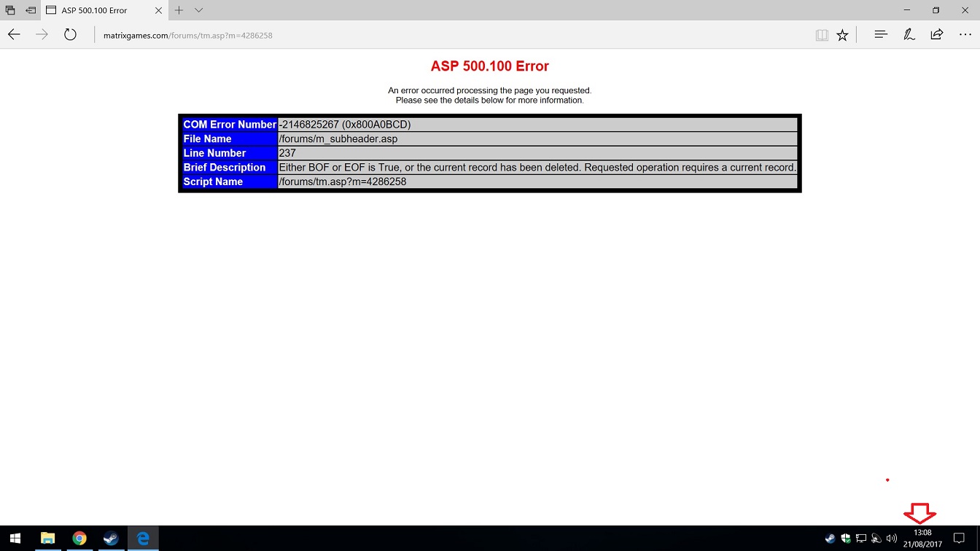Click the COM Error Number label
Viewport: 980px width, 551px height.
(x=230, y=125)
